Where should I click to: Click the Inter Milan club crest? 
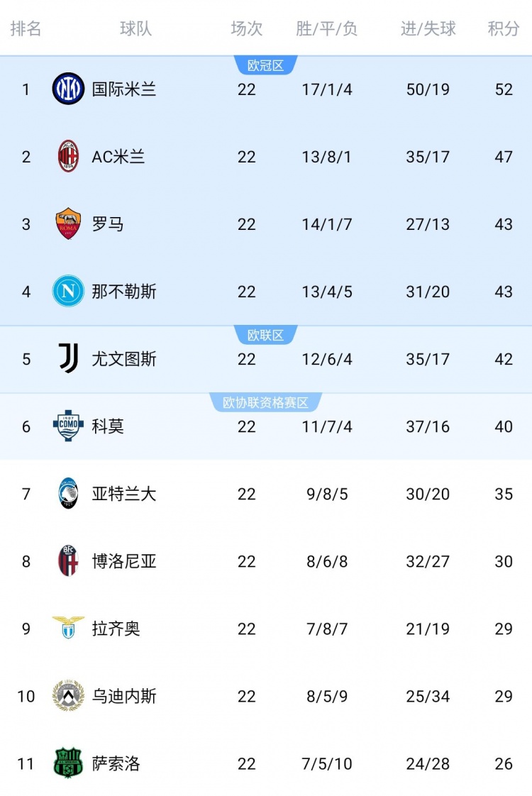(x=68, y=89)
